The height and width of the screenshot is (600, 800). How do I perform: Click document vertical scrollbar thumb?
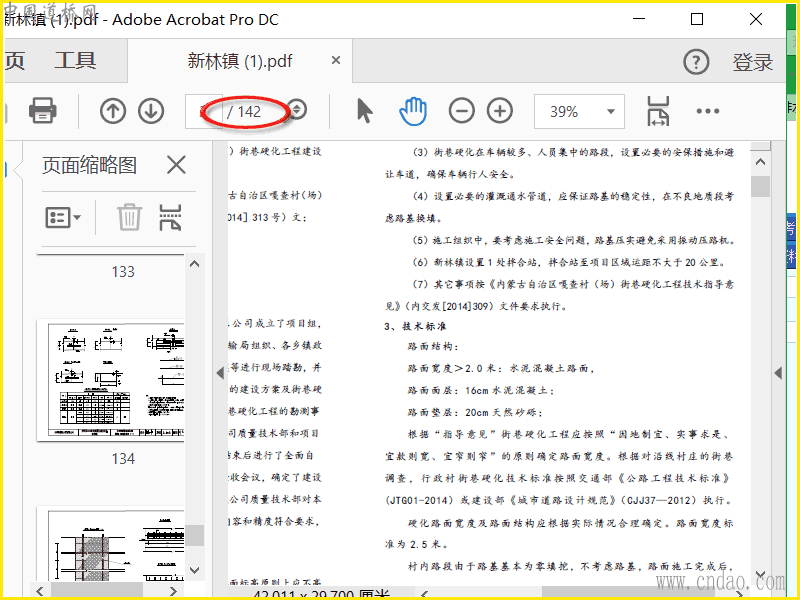(x=760, y=186)
